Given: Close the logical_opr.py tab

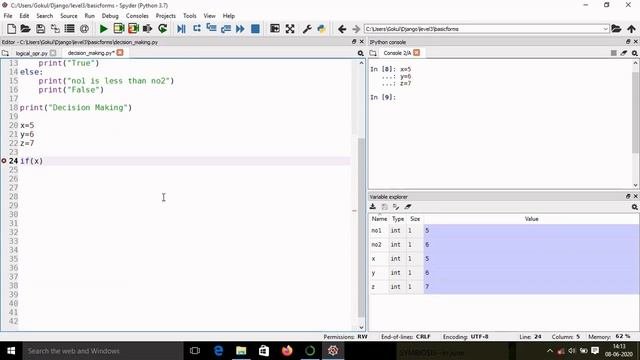Looking at the screenshot, I should tap(53, 53).
